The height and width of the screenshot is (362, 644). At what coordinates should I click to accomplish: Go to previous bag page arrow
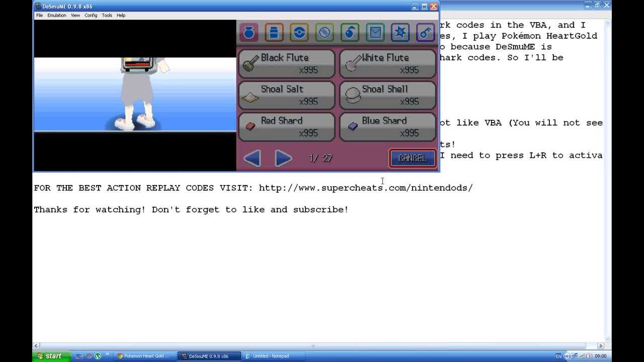tap(252, 158)
